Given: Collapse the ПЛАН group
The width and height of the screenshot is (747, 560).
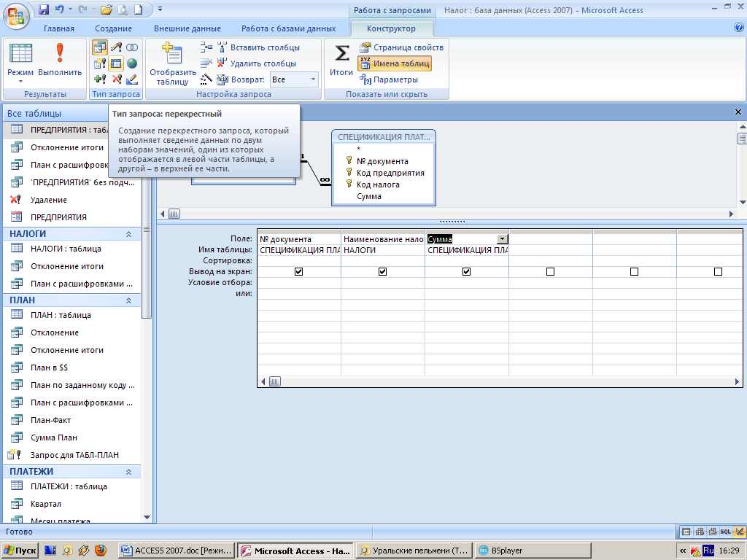Looking at the screenshot, I should [x=128, y=300].
